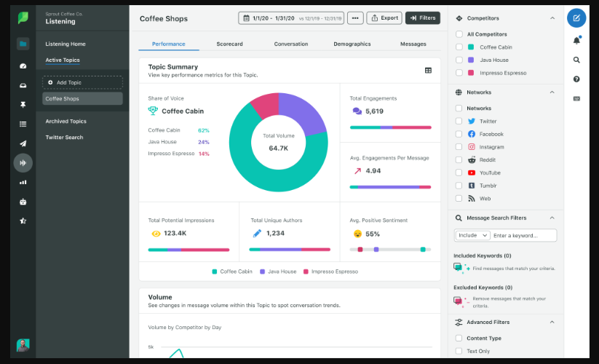
Task: Switch to the Scorecard tab
Action: click(x=229, y=44)
